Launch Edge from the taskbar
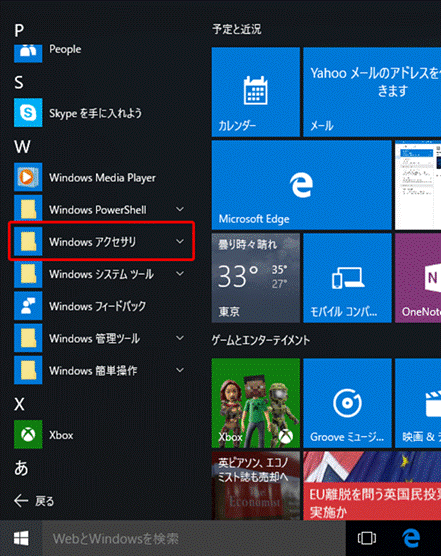The image size is (441, 556). (x=411, y=538)
